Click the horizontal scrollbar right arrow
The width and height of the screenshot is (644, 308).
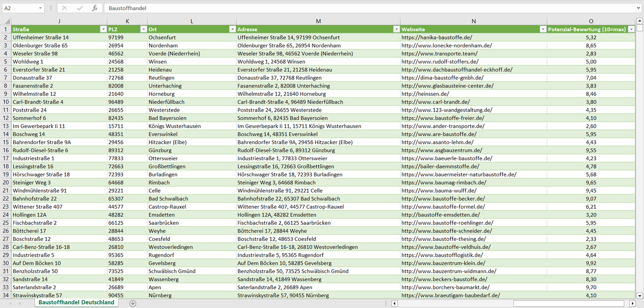[x=632, y=304]
